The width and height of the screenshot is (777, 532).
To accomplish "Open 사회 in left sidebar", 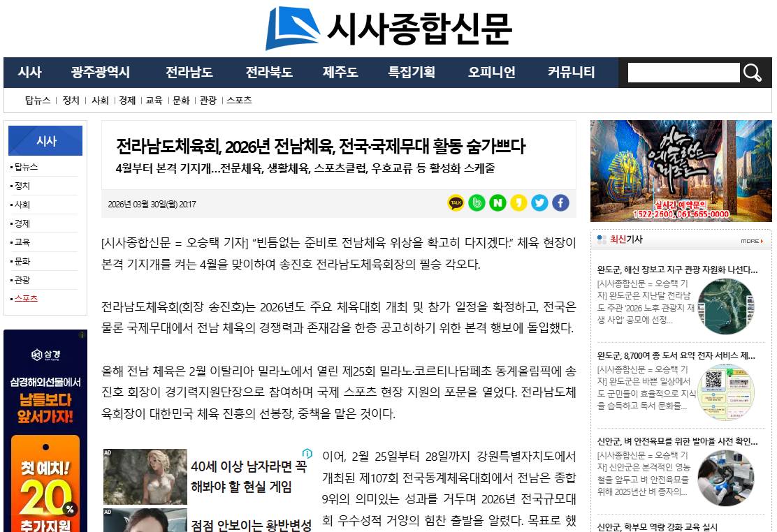I will click(x=22, y=205).
